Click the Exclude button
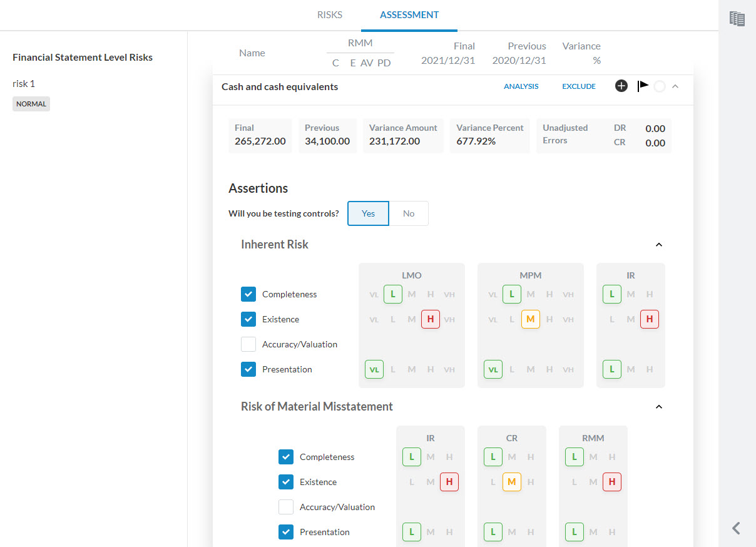 (x=578, y=86)
